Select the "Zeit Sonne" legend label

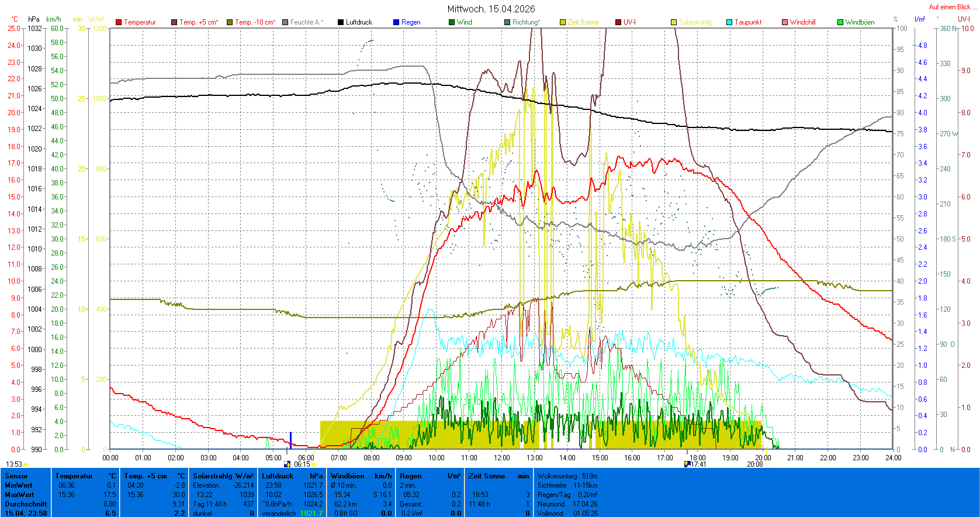point(583,22)
